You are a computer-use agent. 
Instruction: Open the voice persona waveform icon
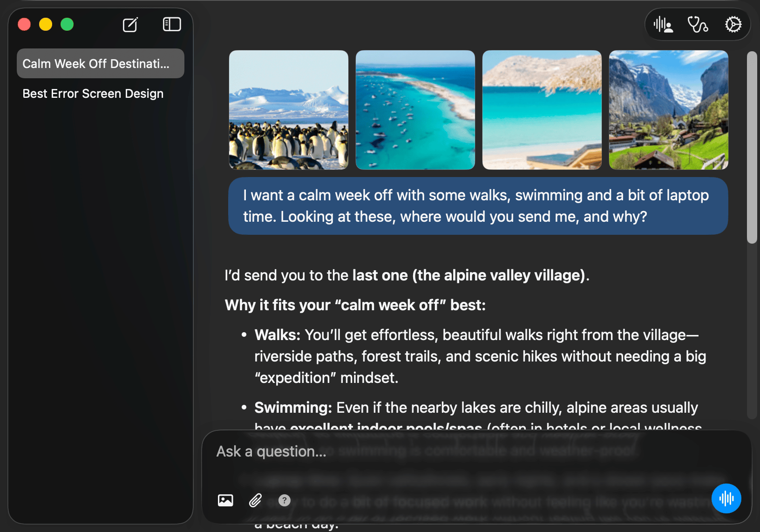[663, 24]
